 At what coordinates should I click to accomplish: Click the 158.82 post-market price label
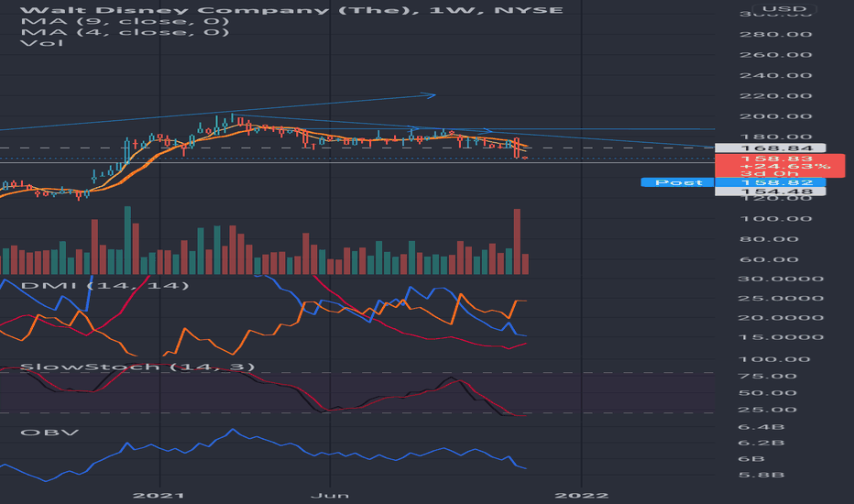click(770, 182)
